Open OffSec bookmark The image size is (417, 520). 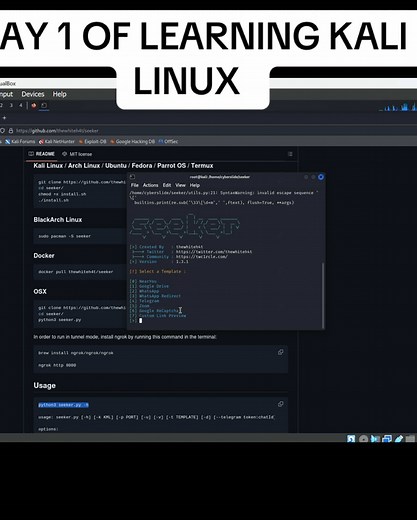(x=168, y=142)
